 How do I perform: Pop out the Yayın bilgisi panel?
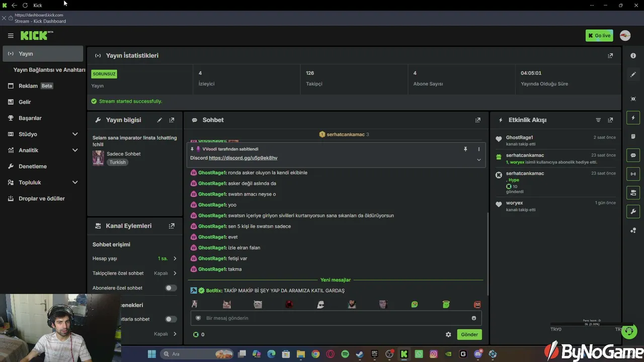172,120
